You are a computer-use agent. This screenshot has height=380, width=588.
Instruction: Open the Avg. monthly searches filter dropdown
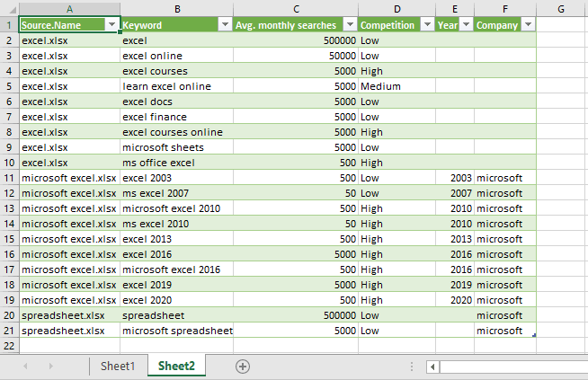point(350,25)
